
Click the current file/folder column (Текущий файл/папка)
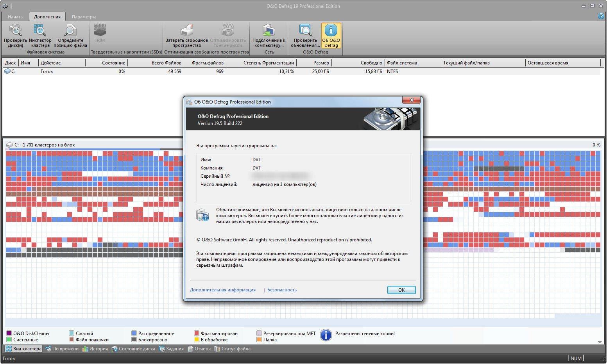[x=483, y=63]
